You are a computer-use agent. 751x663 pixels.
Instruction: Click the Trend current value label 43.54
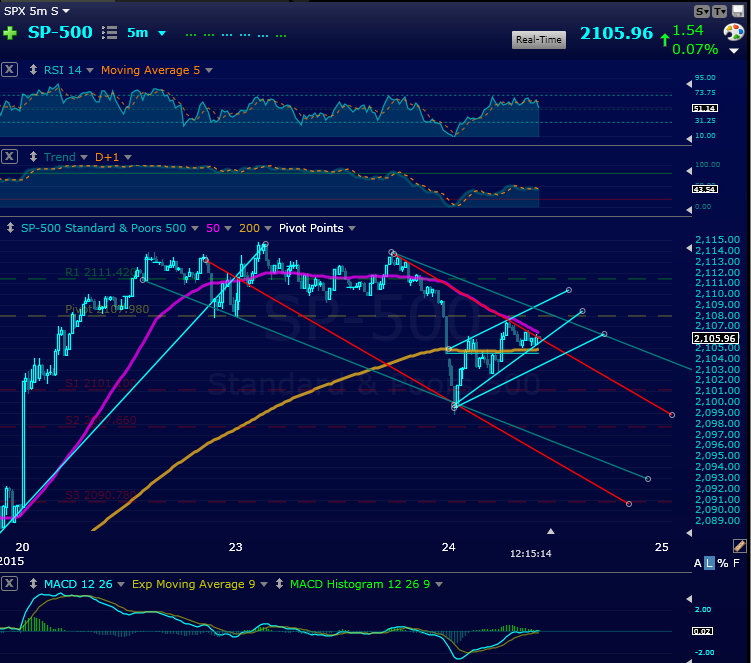point(705,189)
